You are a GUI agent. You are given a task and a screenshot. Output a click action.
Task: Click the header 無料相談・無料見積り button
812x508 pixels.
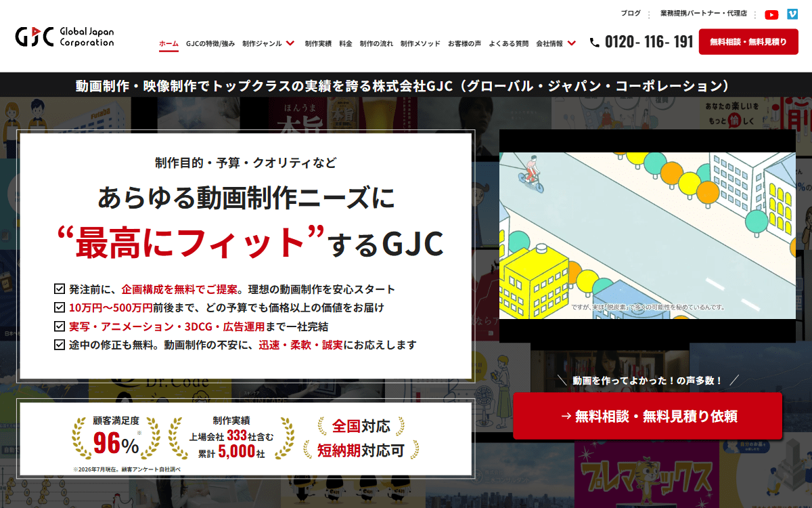point(748,42)
